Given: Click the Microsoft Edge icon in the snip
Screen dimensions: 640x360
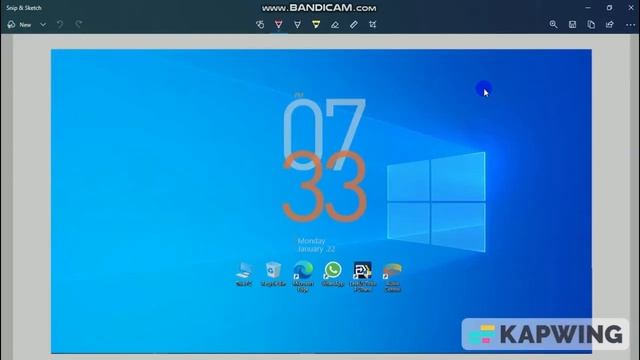Looking at the screenshot, I should click(303, 276).
